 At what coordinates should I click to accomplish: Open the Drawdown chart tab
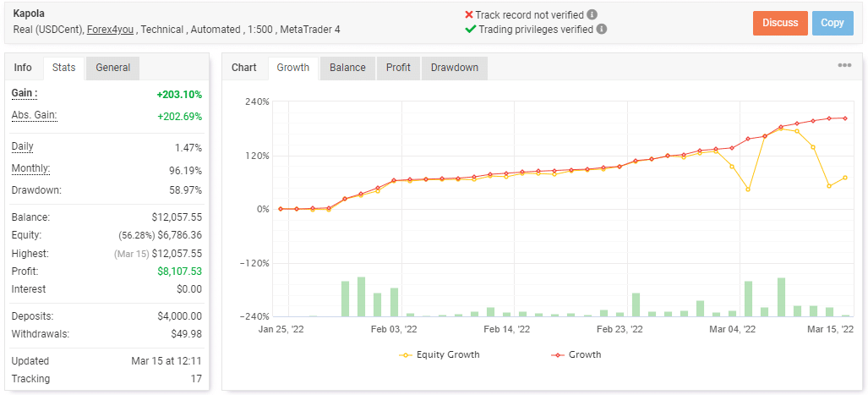[454, 68]
